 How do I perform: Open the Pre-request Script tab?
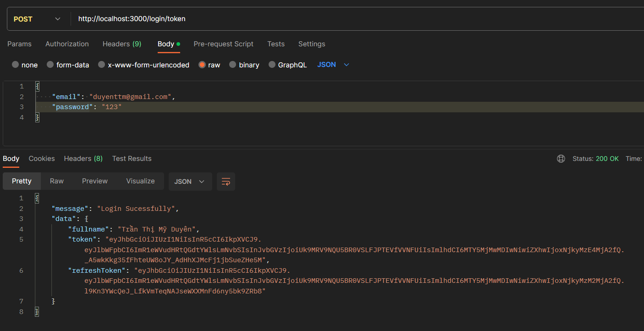click(223, 44)
